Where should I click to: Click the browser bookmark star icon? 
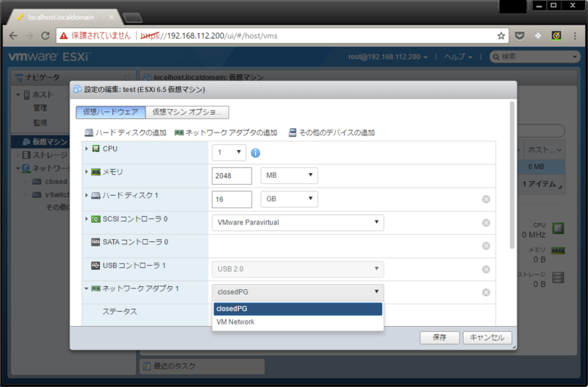[x=501, y=35]
